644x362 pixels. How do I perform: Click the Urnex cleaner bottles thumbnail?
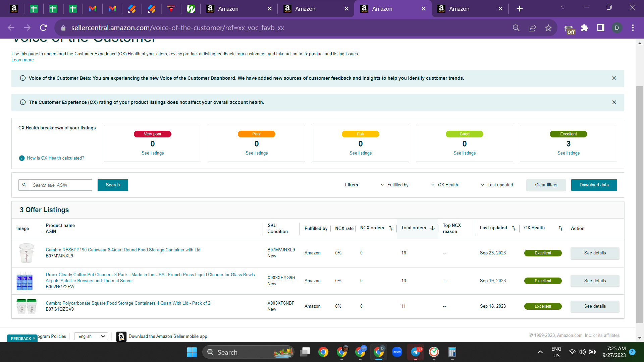25,281
